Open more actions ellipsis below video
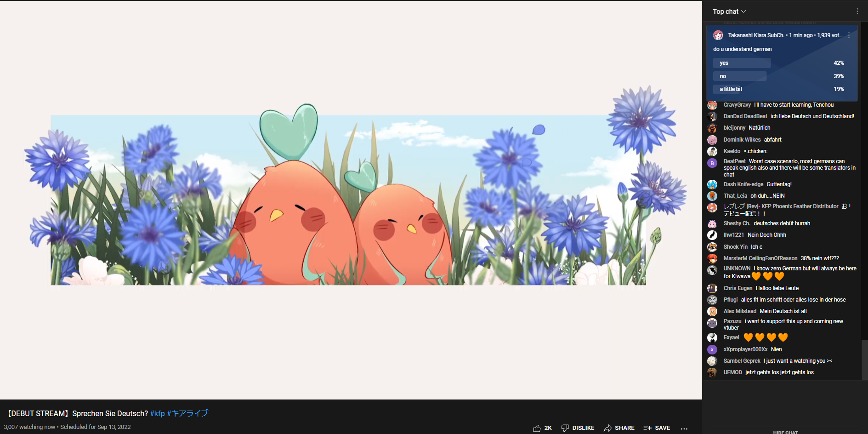Screen dimensions: 868x434 tap(684, 428)
